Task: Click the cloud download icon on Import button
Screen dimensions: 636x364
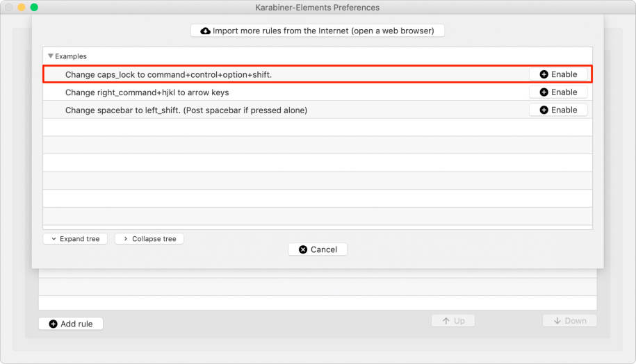Action: 206,31
